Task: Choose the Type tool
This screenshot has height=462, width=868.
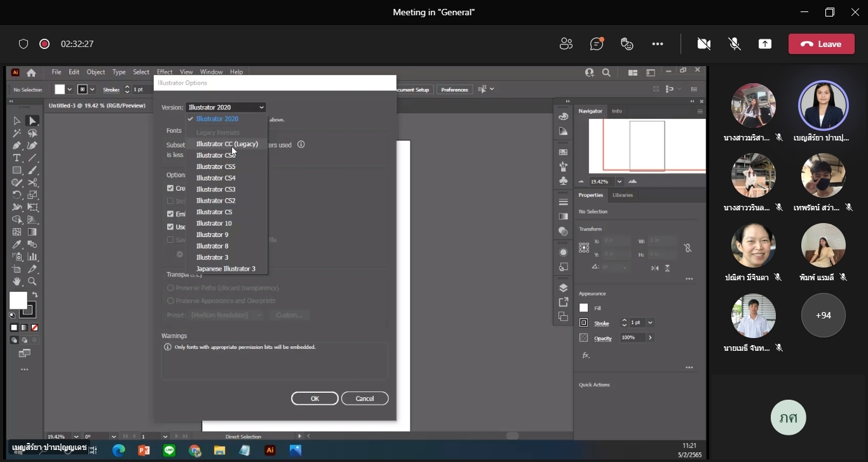Action: (x=17, y=158)
